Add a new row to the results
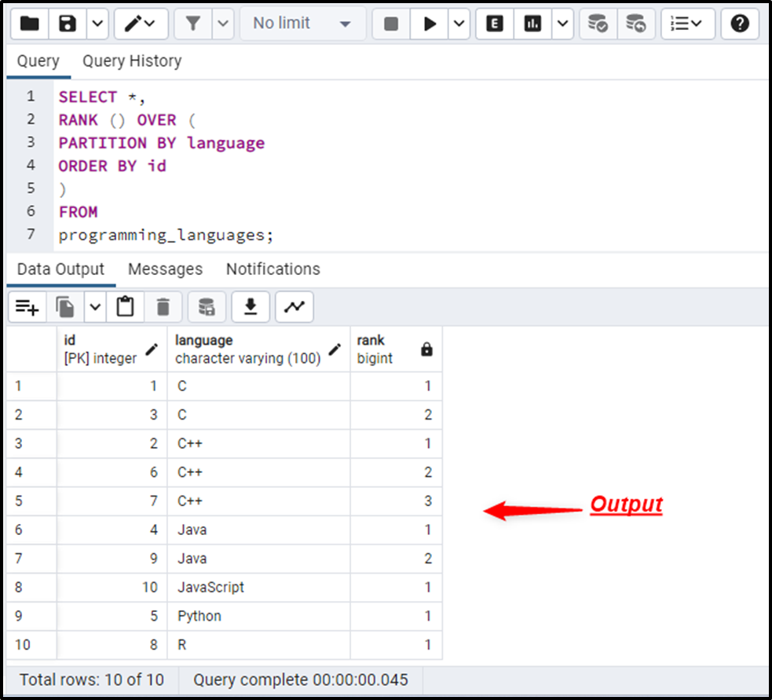The width and height of the screenshot is (772, 700). tap(27, 306)
